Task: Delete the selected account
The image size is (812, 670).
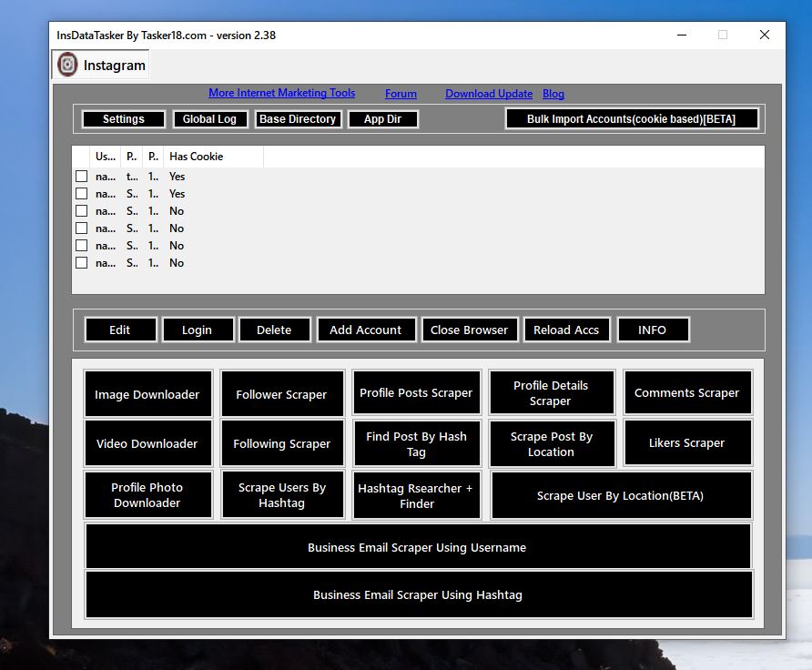Action: coord(275,330)
